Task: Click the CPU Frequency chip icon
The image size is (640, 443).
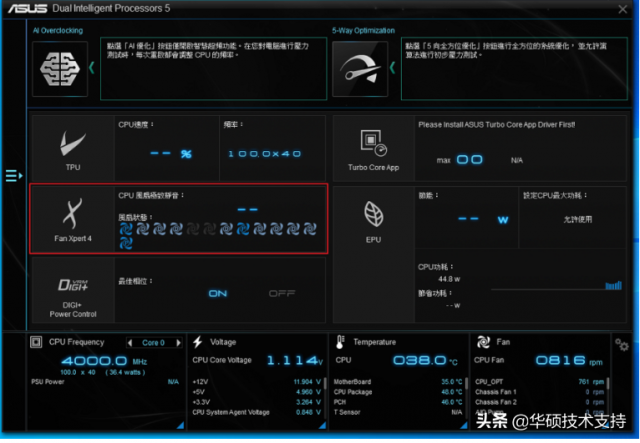Action: pos(36,342)
